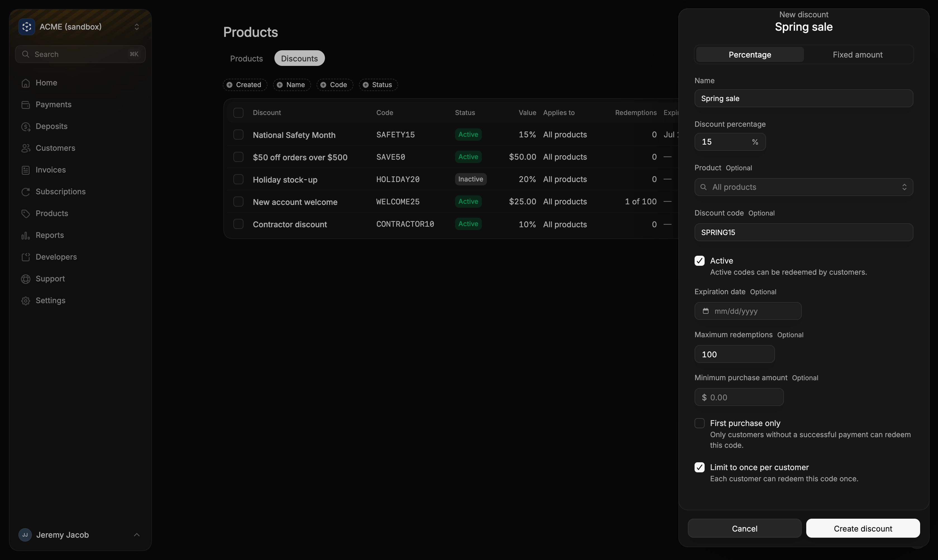
Task: Select the Percentage discount type
Action: click(750, 55)
